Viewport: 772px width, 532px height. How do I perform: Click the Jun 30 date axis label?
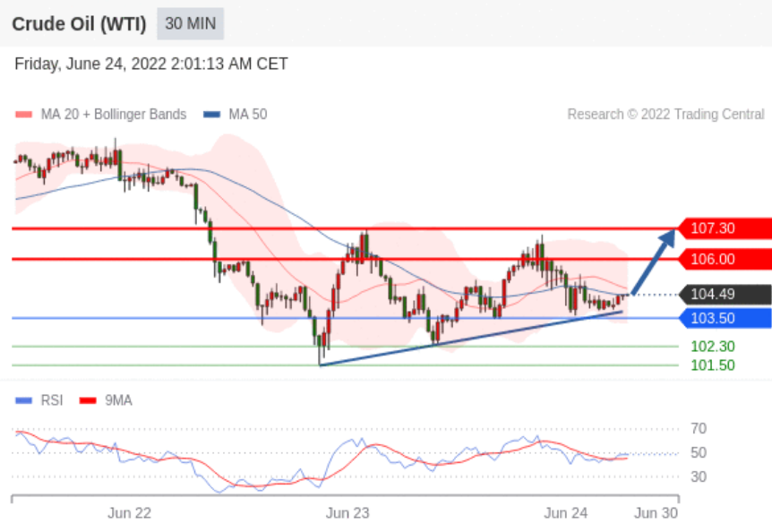(656, 513)
